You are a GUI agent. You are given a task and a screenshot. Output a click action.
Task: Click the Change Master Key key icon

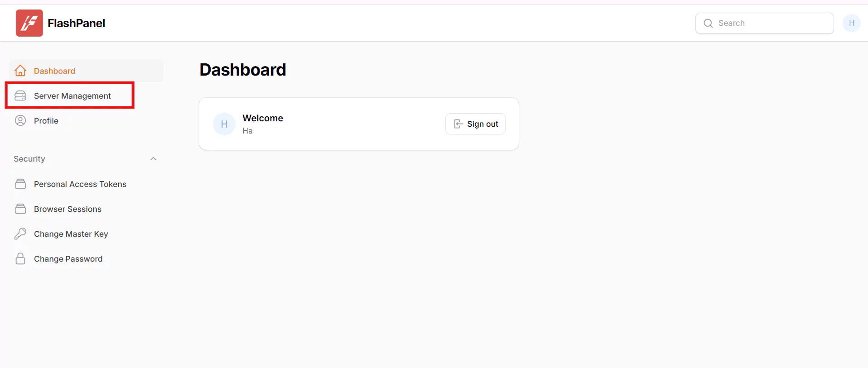(20, 234)
